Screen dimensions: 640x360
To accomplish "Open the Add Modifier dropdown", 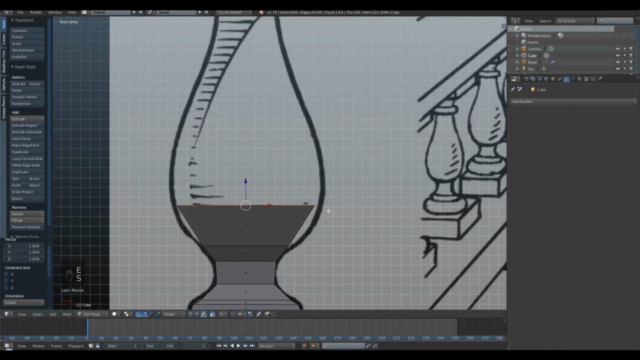I will tap(573, 101).
